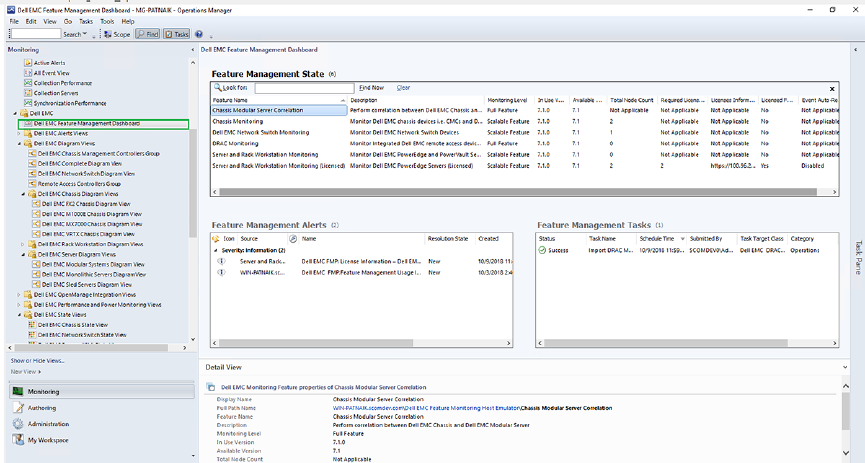
Task: Toggle the Find button in the toolbar
Action: pos(147,34)
